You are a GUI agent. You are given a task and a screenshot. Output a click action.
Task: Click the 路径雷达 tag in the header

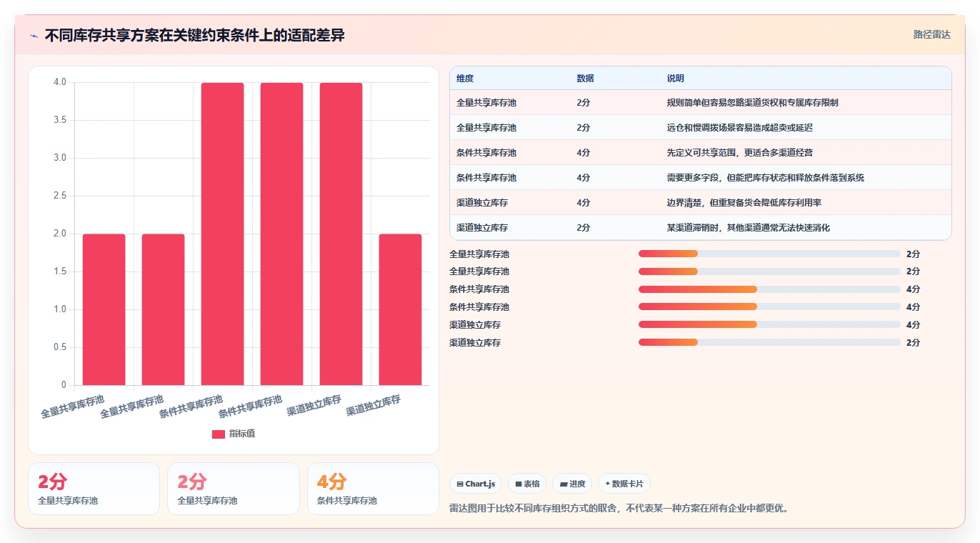tap(931, 34)
